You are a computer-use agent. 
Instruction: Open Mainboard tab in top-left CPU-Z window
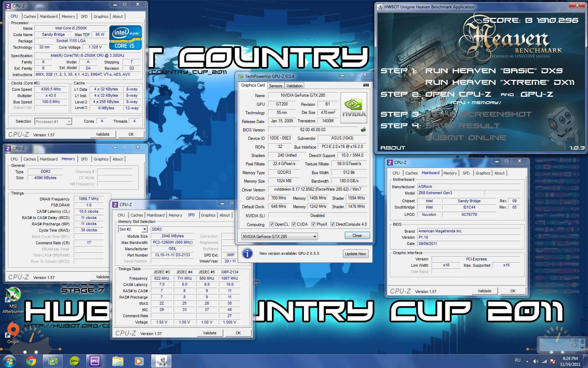(49, 16)
